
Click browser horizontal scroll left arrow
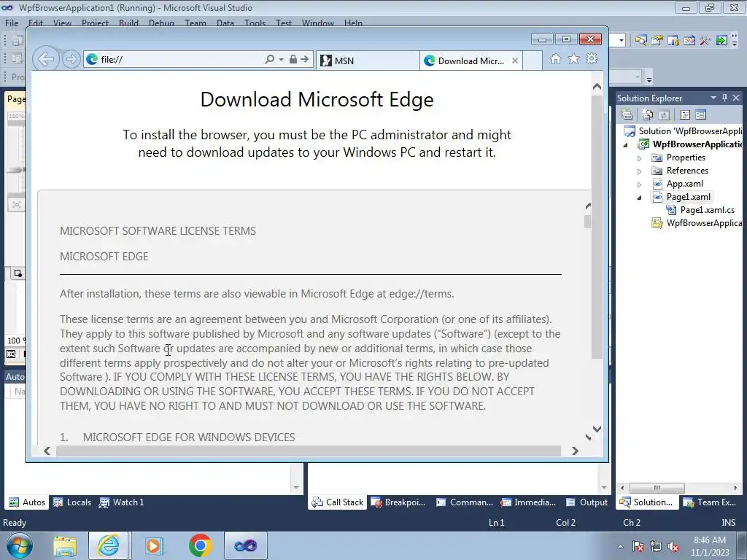tap(47, 451)
